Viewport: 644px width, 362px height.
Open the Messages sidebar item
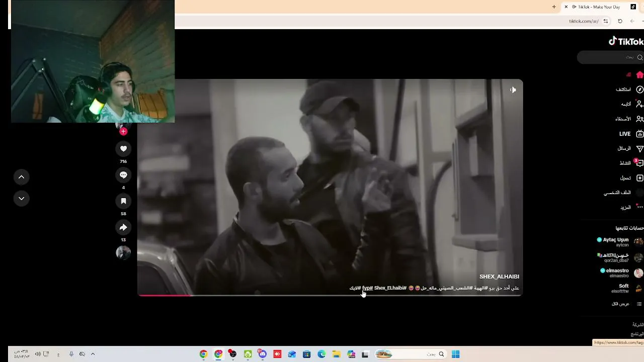point(630,148)
